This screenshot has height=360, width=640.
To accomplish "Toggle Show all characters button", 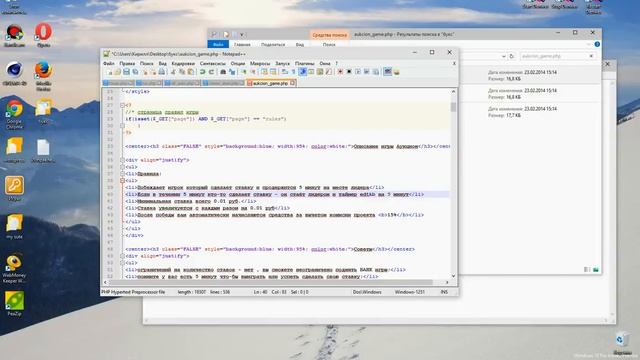I will pyautogui.click(x=293, y=72).
